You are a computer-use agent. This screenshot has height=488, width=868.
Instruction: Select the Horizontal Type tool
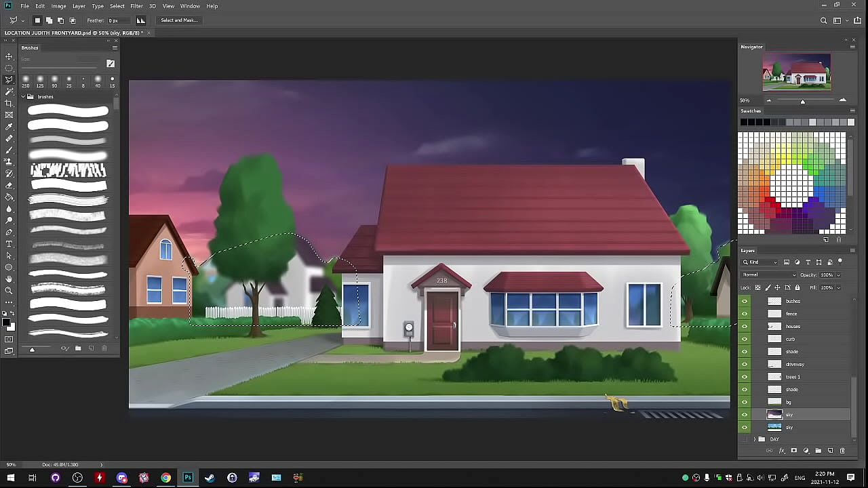coord(9,244)
